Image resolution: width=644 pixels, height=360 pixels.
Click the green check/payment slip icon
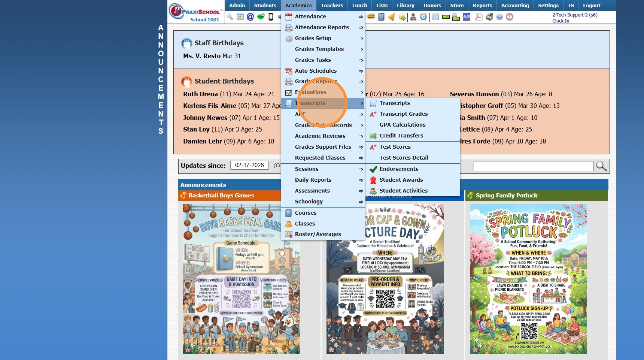446,17
